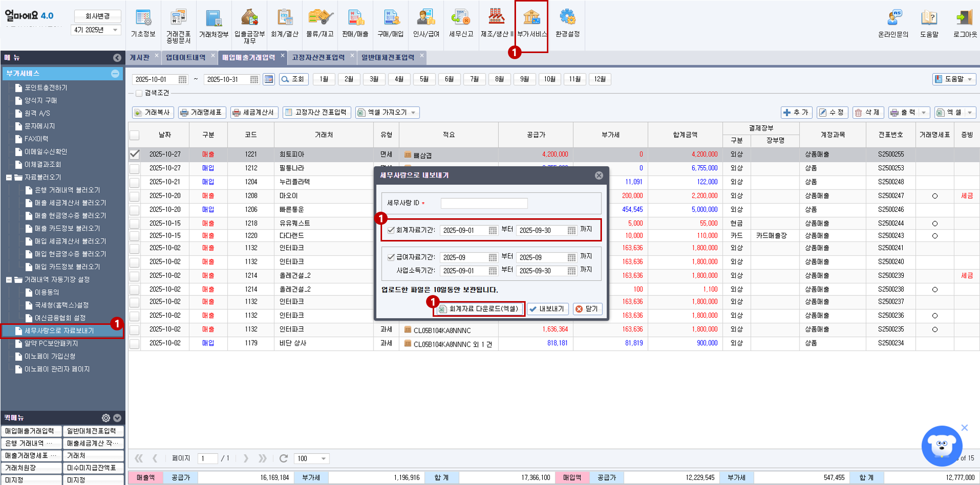The height and width of the screenshot is (485, 980).
Task: Switch to the 고정자산전표입력 tab
Action: 318,57
